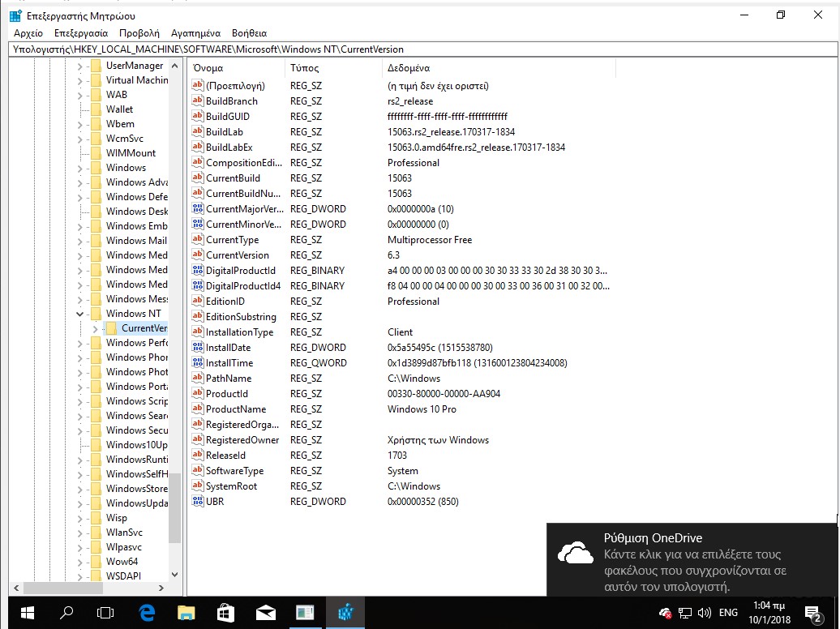840x629 pixels.
Task: Open the Mail app from taskbar
Action: pyautogui.click(x=266, y=613)
